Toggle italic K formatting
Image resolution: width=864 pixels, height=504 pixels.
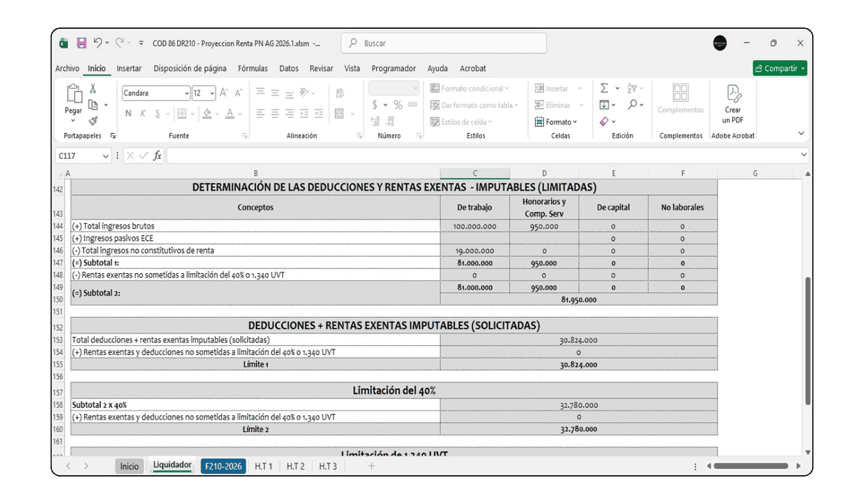pyautogui.click(x=143, y=114)
